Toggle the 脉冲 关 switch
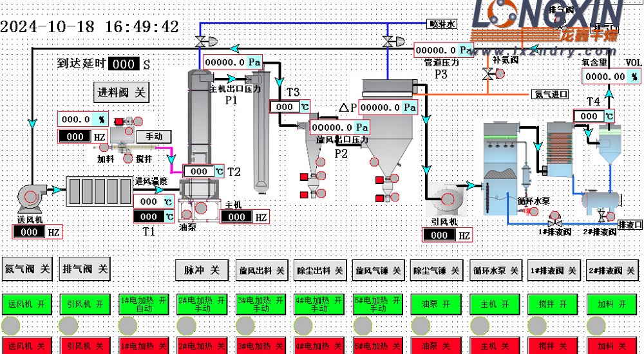Viewport: 644px width, 354px height. tap(202, 271)
